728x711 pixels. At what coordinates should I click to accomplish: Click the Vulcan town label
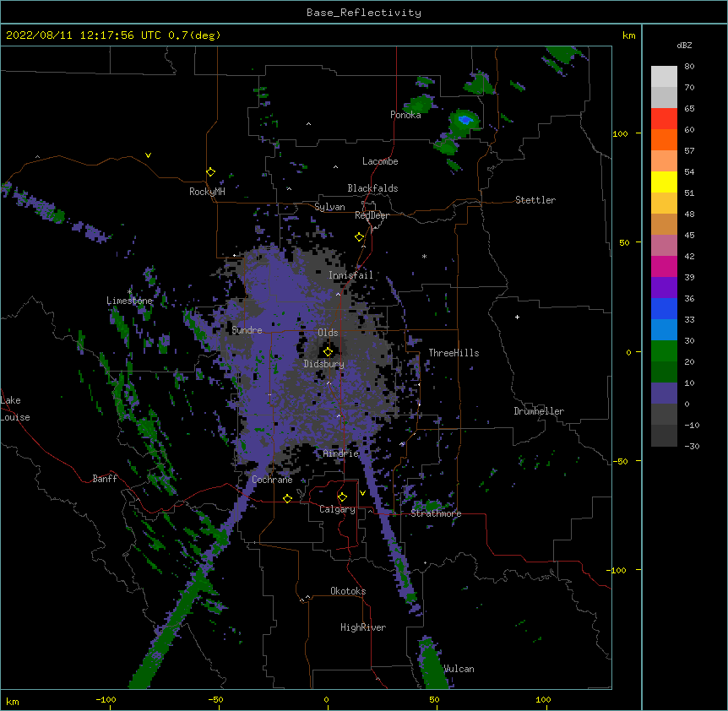(x=459, y=669)
